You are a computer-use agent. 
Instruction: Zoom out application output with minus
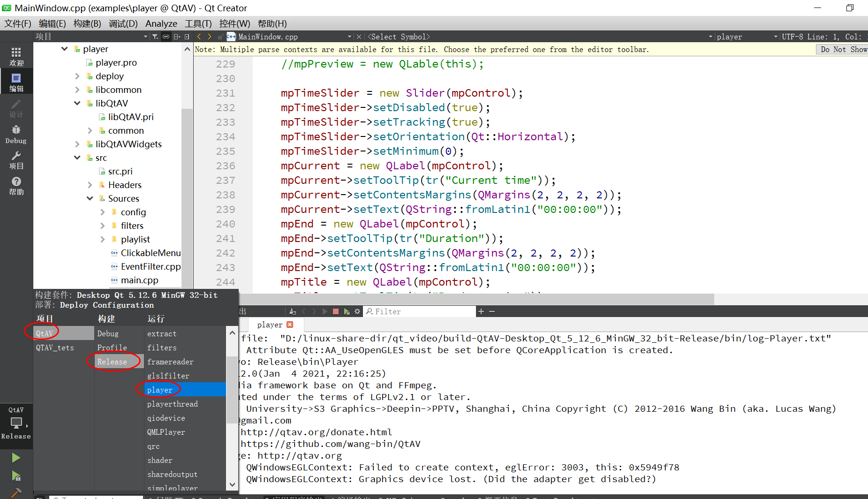pos(492,311)
